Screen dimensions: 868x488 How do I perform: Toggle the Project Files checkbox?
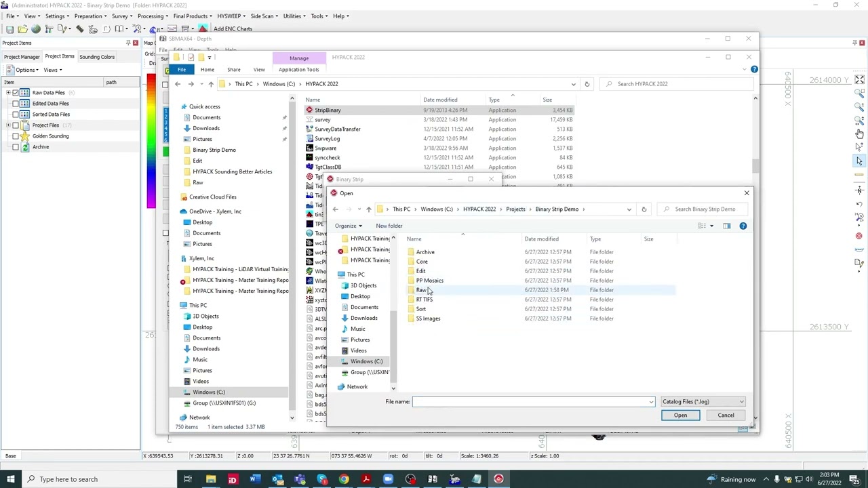16,125
